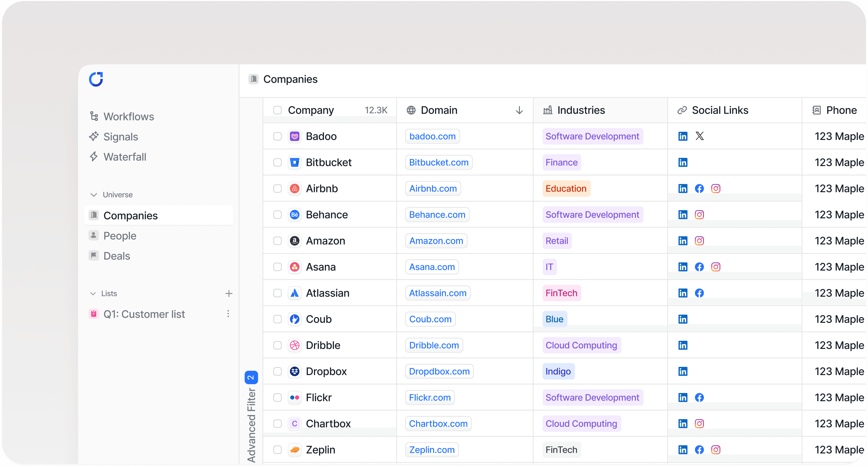Image resolution: width=868 pixels, height=467 pixels.
Task: Check the Badoo row checkbox
Action: [x=277, y=136]
